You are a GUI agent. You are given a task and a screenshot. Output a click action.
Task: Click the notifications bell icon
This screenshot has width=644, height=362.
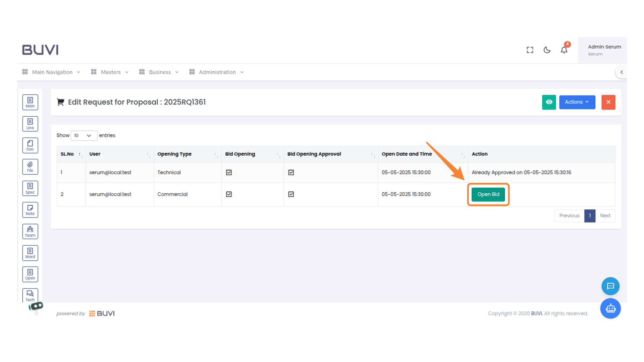pyautogui.click(x=564, y=50)
